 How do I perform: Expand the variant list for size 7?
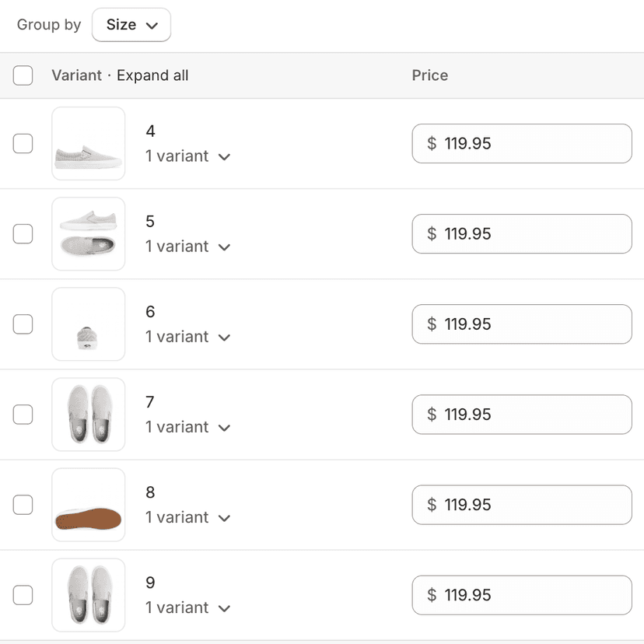[224, 428]
